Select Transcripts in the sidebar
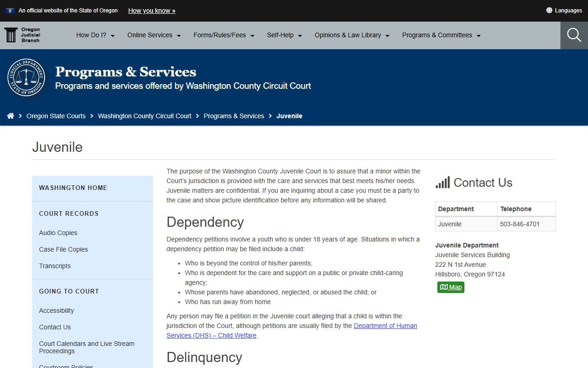This screenshot has height=368, width=588. [55, 266]
